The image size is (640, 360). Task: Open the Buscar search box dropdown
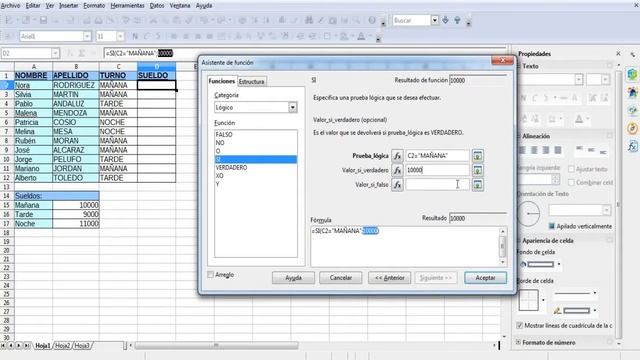pos(435,20)
